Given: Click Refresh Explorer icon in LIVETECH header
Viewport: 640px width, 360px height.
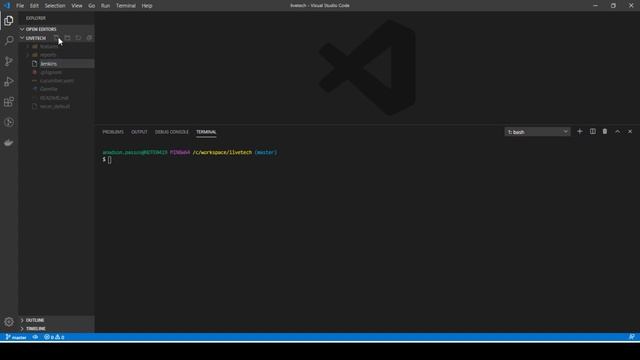Looking at the screenshot, I should click(78, 38).
